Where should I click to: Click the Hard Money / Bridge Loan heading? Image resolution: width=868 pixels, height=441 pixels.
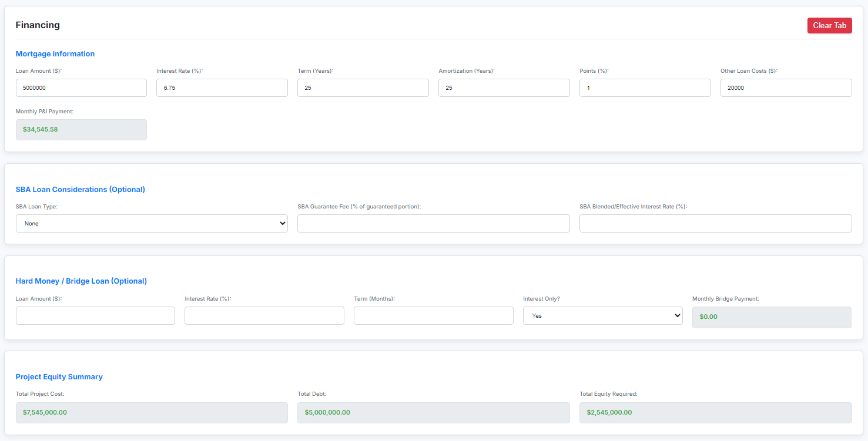[81, 281]
